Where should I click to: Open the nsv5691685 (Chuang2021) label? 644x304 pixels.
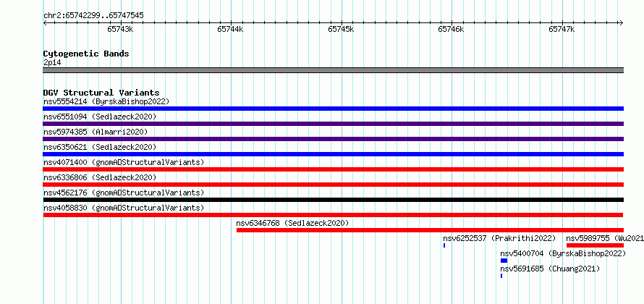[550, 269]
